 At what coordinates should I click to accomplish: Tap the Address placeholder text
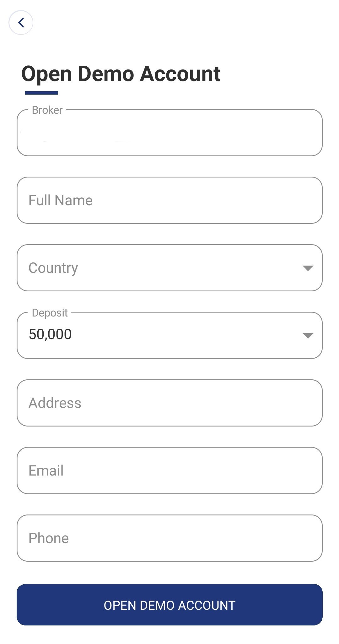point(55,403)
